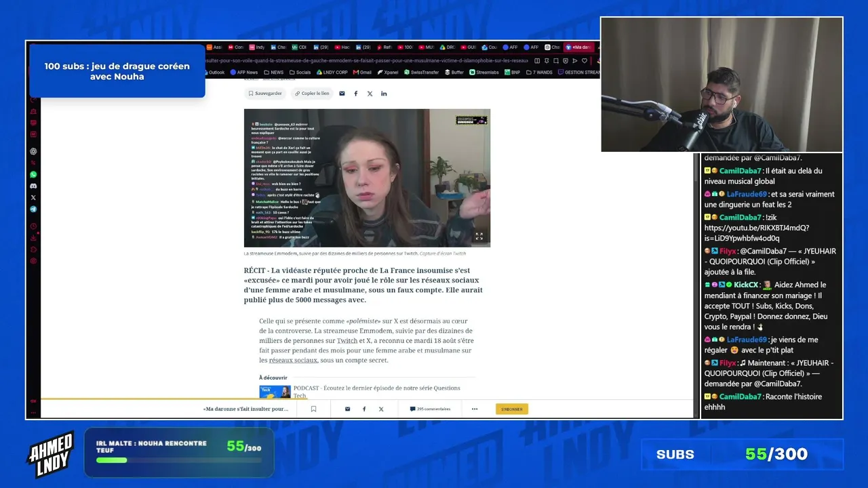Switch to the Hac YouTube tab

pos(342,47)
